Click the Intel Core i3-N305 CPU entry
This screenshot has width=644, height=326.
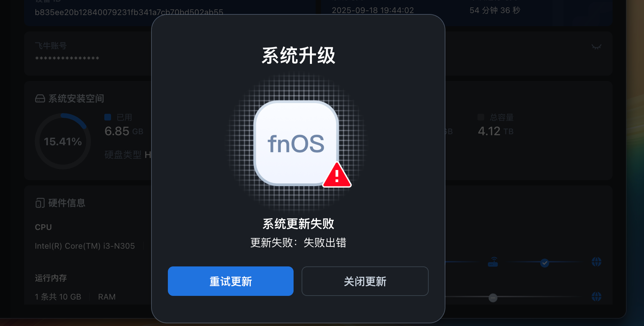pos(85,246)
